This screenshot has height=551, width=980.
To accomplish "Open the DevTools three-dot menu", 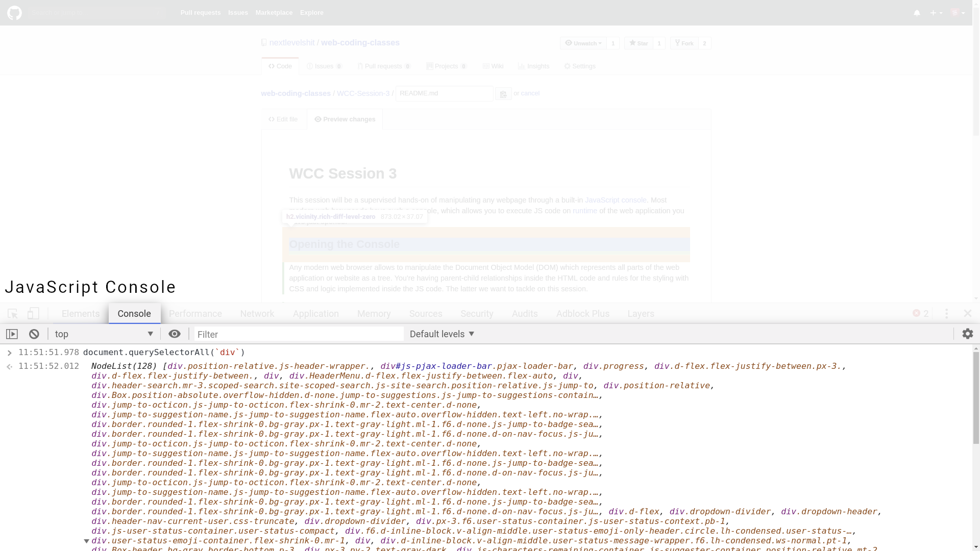I will click(946, 314).
